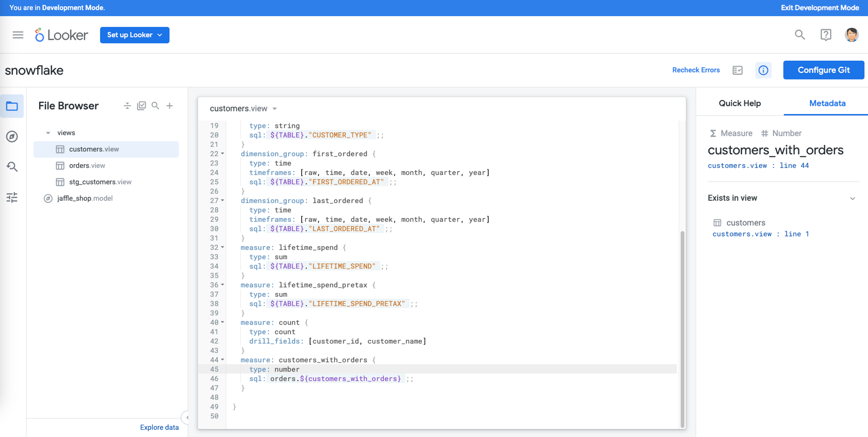Viewport: 868px width, 437px height.
Task: Enable bulk edit checkbox icon in File Browser
Action: (141, 106)
